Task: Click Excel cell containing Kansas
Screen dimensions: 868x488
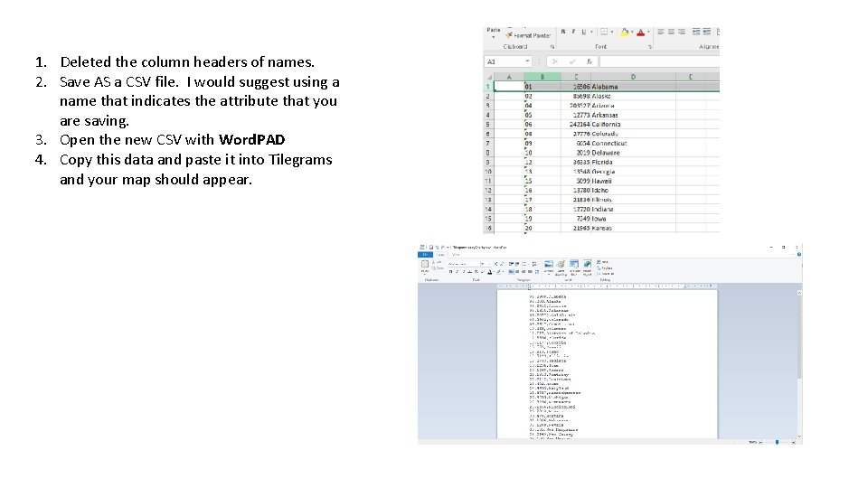Action: click(633, 228)
